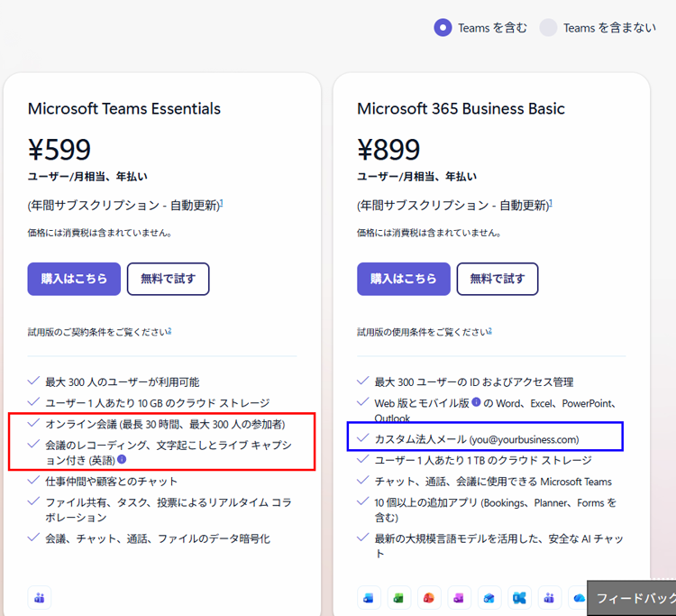Open info icon after Web 版とモバイル版
Screen dimensions: 676x616
click(x=476, y=402)
